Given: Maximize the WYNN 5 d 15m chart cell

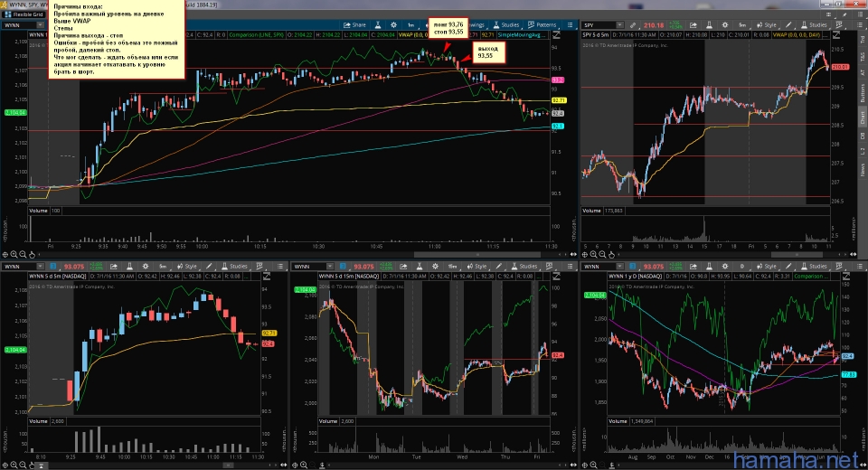Looking at the screenshot, I should (x=556, y=276).
